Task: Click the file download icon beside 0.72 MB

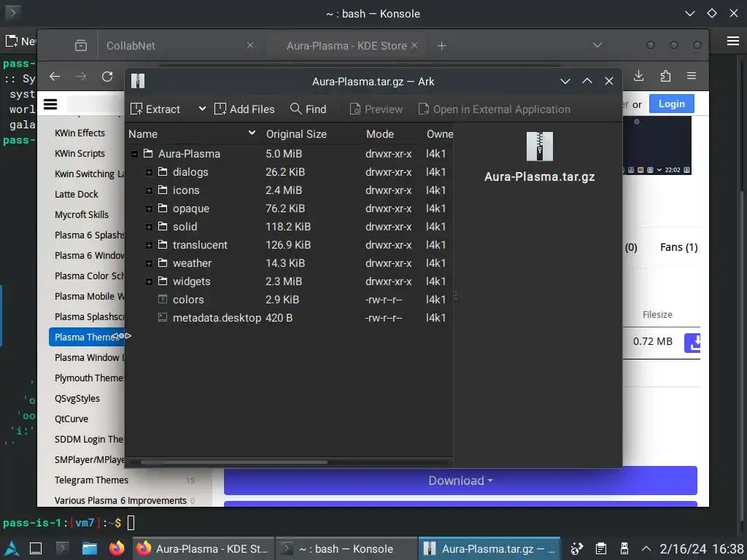Action: (692, 343)
